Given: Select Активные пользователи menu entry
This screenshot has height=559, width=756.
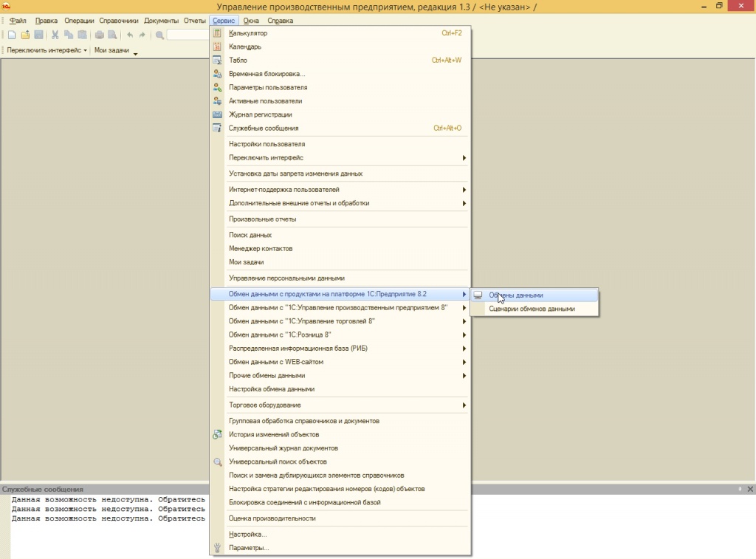Looking at the screenshot, I should (x=265, y=101).
